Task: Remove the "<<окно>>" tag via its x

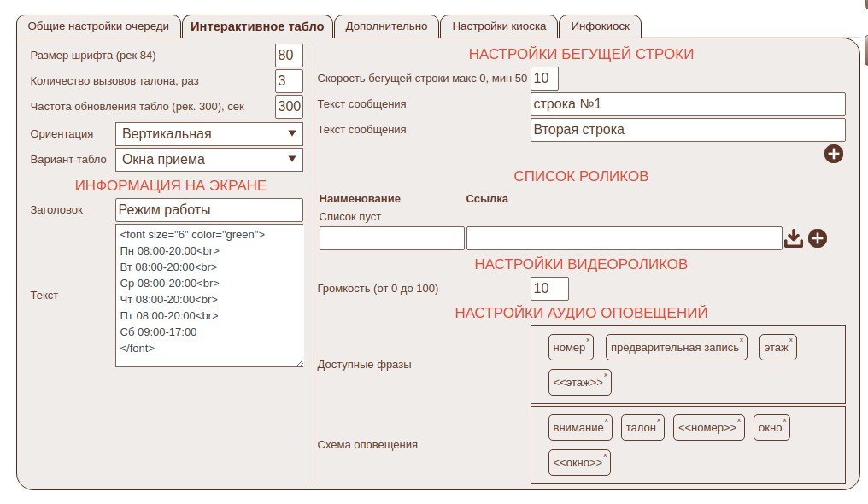Action: 606,455
